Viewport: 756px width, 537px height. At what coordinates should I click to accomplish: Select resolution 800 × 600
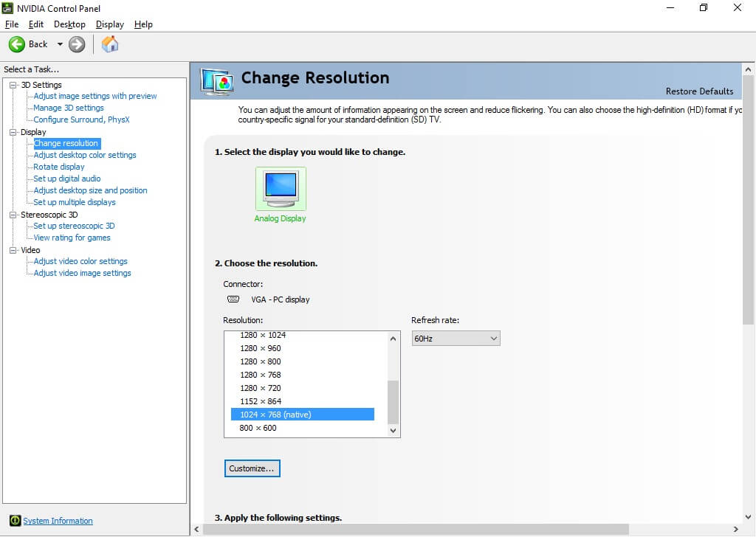pyautogui.click(x=258, y=428)
